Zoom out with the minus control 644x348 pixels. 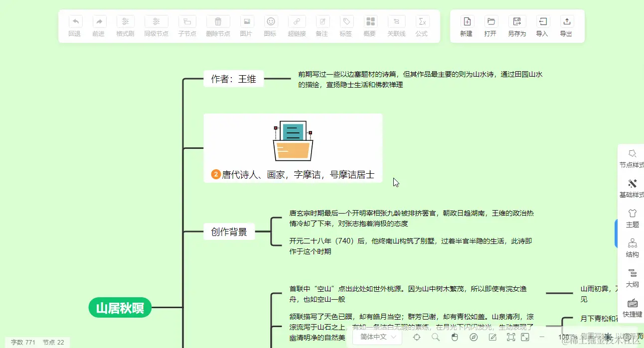click(541, 337)
